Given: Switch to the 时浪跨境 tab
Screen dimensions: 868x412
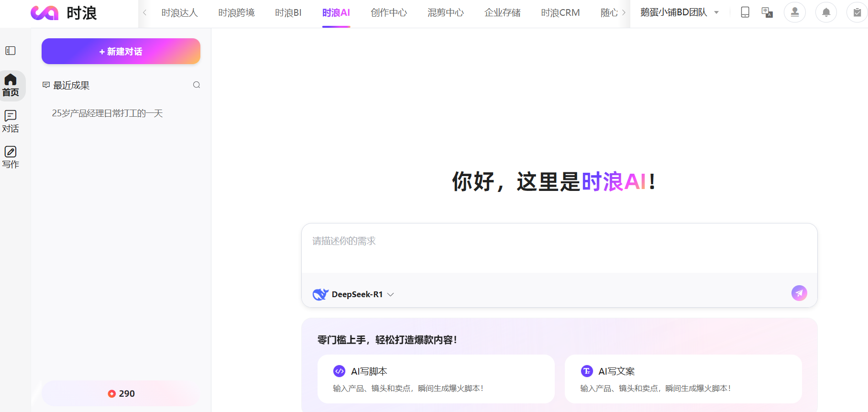Looking at the screenshot, I should pyautogui.click(x=236, y=13).
